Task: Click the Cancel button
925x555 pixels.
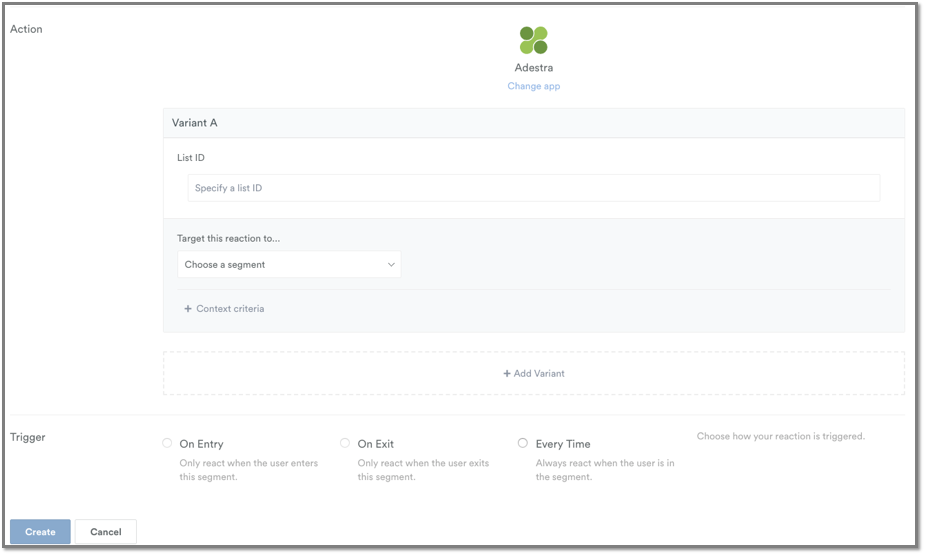Action: (x=106, y=531)
